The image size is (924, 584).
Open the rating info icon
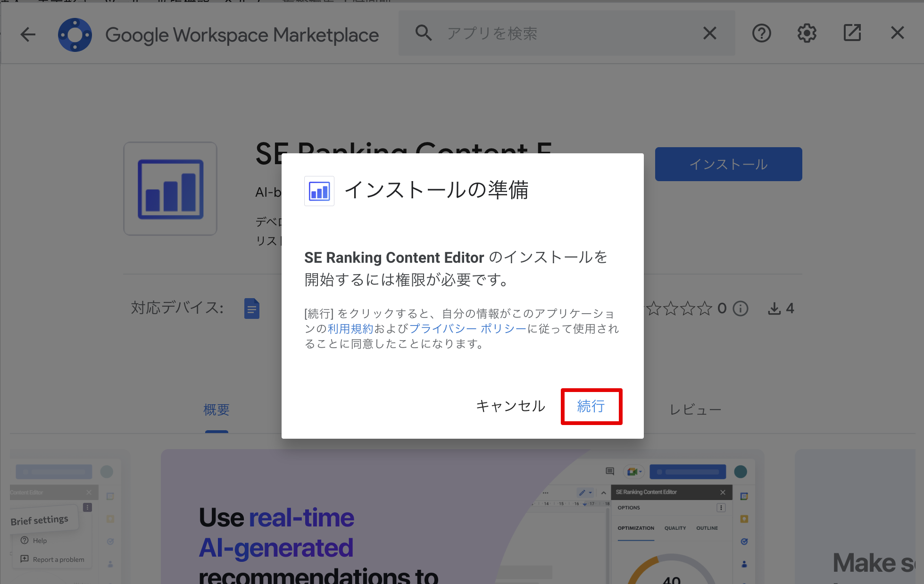point(741,309)
